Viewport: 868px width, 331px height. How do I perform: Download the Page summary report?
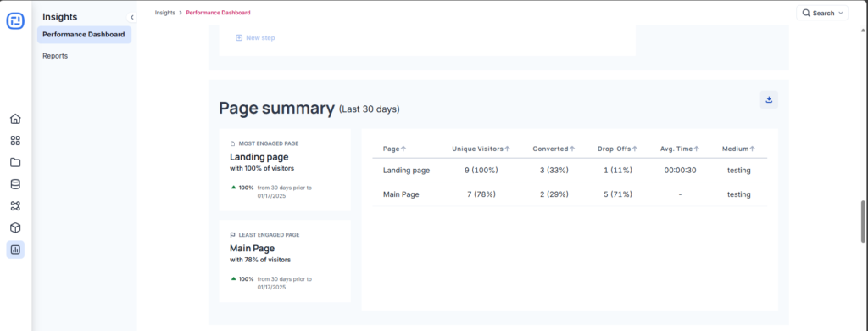pos(769,100)
